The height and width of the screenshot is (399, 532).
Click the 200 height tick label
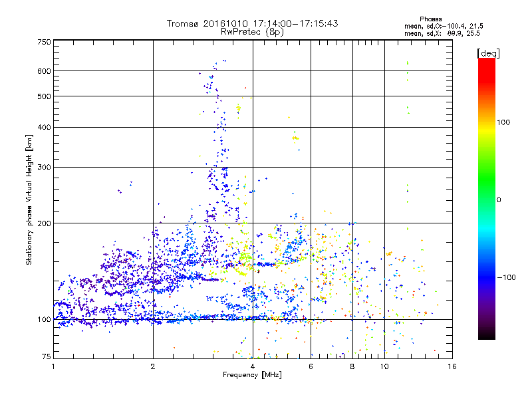(44, 223)
